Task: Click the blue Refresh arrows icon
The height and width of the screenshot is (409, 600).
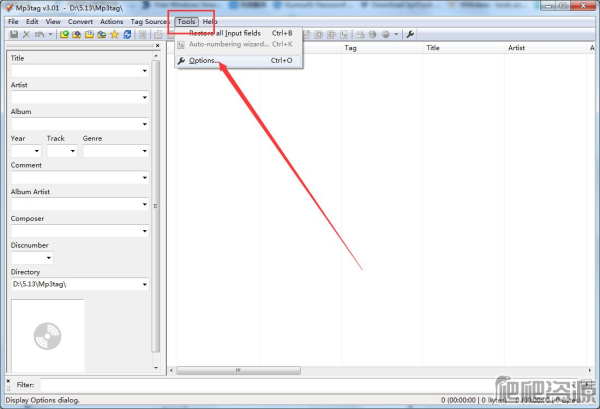Action: [x=127, y=34]
